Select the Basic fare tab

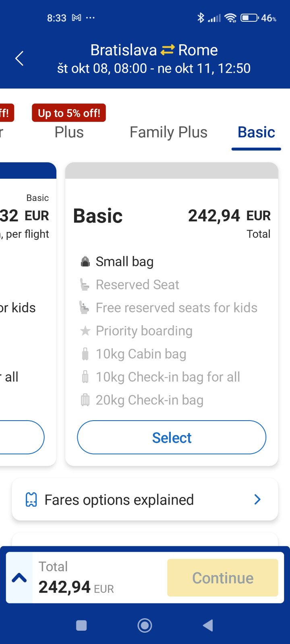pos(256,132)
